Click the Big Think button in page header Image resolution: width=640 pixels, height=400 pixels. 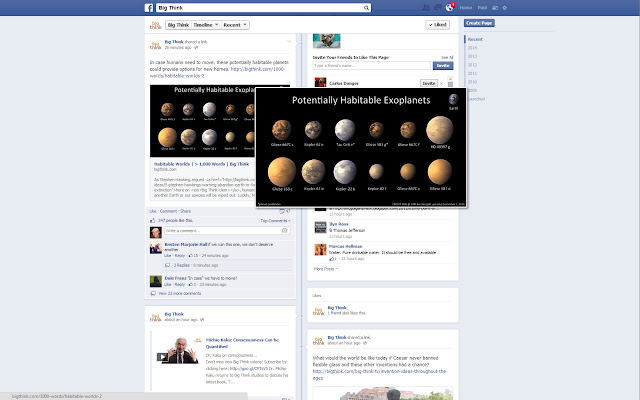[178, 25]
